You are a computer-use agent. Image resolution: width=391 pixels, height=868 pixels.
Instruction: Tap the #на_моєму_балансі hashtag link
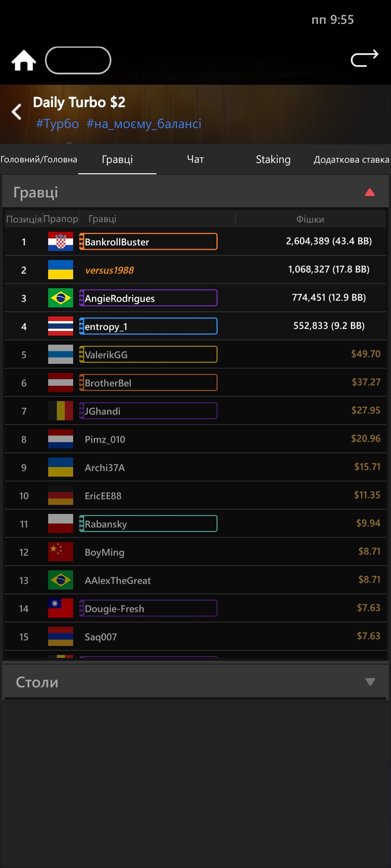[143, 124]
